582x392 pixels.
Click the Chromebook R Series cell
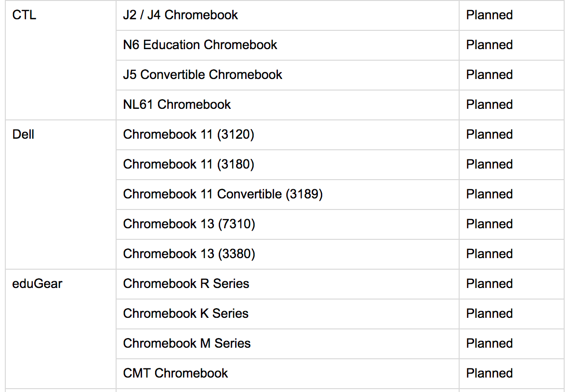[x=186, y=284]
